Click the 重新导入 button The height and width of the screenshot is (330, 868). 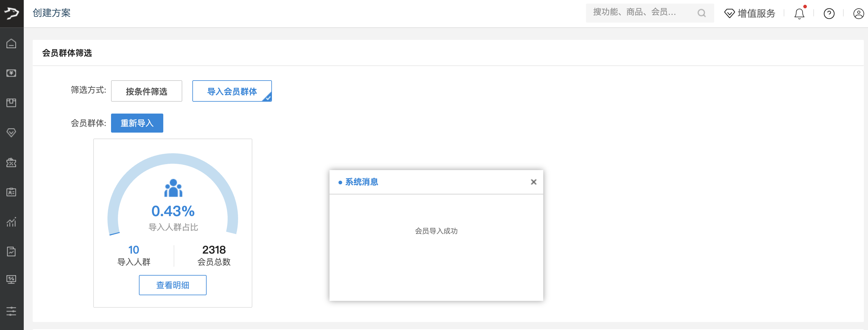(x=137, y=123)
